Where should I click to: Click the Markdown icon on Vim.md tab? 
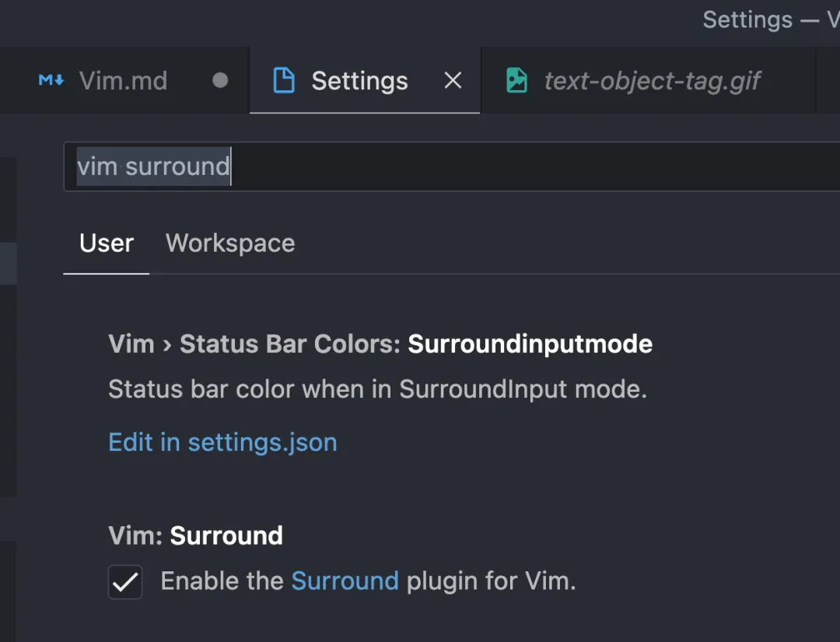click(x=51, y=81)
